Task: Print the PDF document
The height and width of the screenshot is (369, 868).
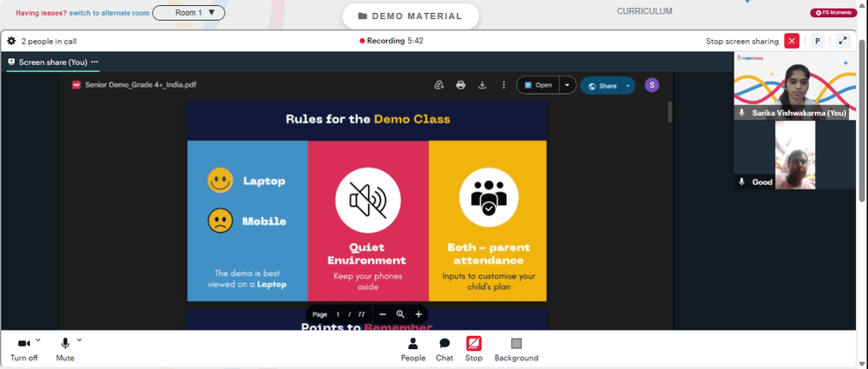Action: pos(461,85)
